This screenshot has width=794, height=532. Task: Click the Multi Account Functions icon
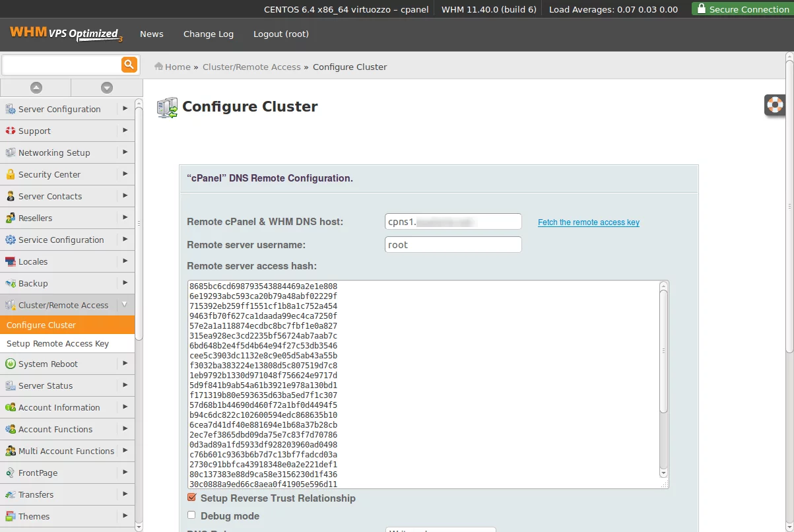coord(10,451)
